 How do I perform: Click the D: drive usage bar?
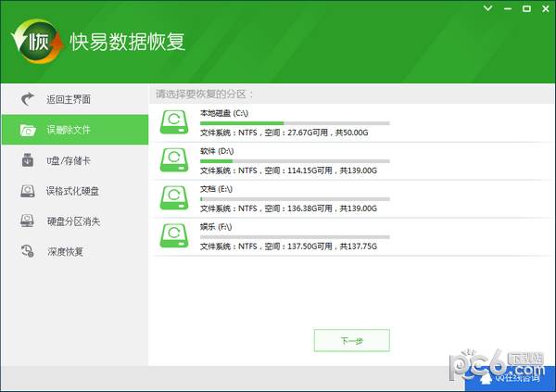click(x=295, y=161)
